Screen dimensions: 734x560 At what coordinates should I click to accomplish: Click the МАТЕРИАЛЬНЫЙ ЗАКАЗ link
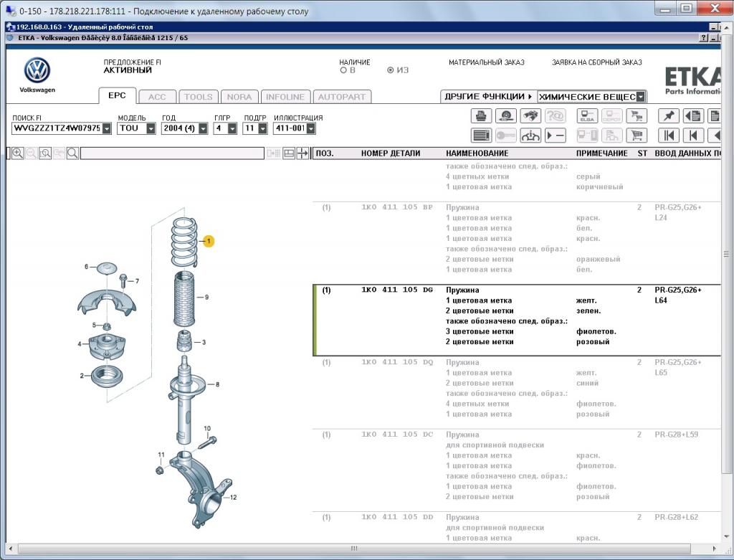pos(487,62)
